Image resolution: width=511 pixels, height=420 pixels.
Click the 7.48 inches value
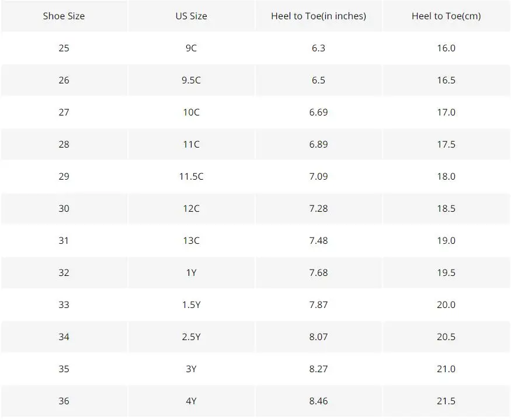[318, 240]
